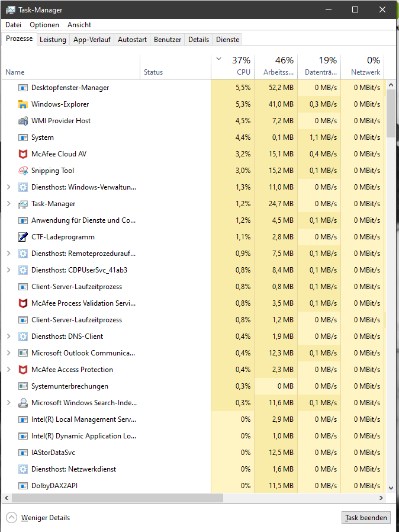This screenshot has width=399, height=532.
Task: Click the horizontal scrollbar left arrow
Action: [x=7, y=498]
